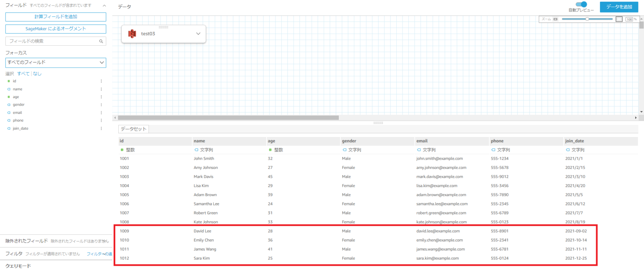Open the three-dot menu for the age field
644x272 pixels.
101,96
